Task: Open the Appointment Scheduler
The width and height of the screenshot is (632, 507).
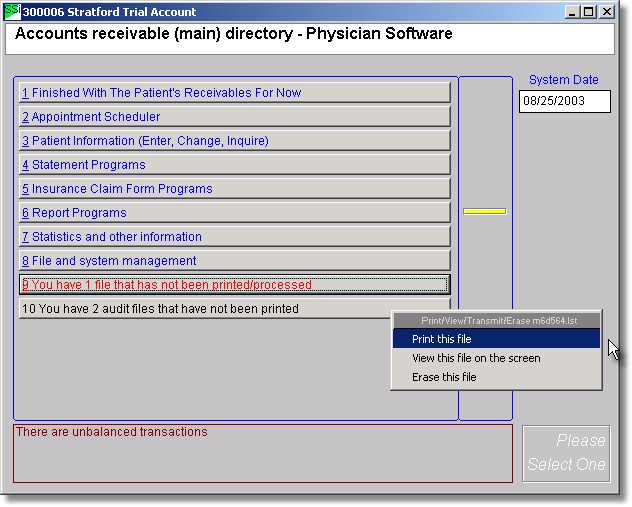Action: pos(235,117)
